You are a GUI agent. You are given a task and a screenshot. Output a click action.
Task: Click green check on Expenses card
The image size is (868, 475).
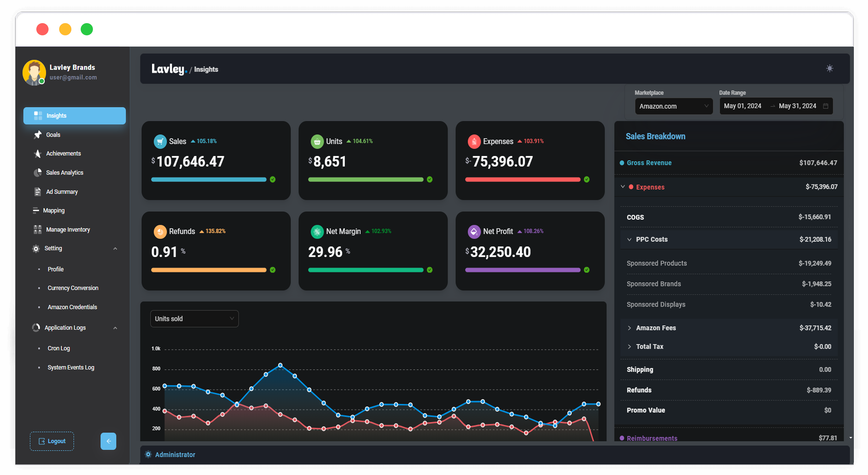click(x=587, y=180)
